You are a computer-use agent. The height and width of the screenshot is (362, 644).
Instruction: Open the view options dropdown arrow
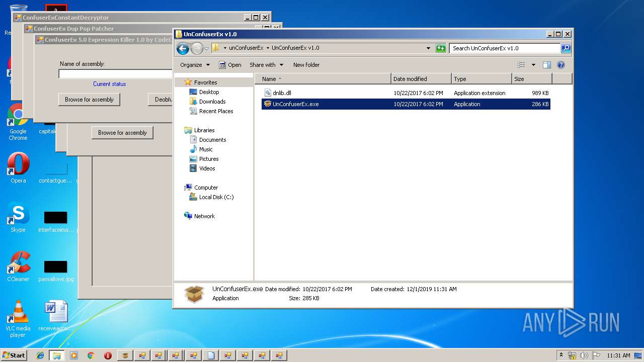pyautogui.click(x=533, y=65)
